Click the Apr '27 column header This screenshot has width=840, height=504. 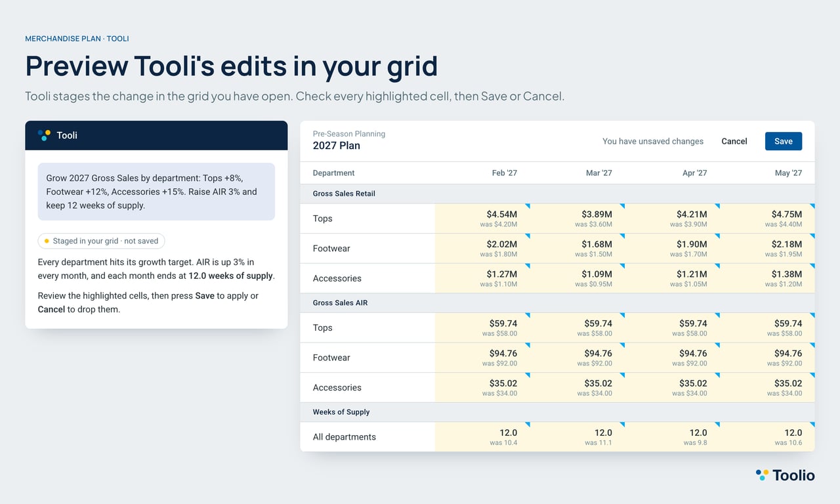tap(694, 173)
